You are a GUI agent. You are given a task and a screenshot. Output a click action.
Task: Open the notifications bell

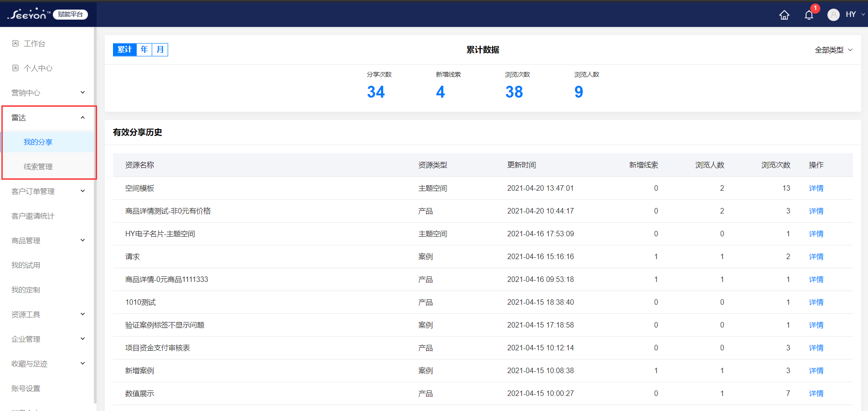point(809,15)
